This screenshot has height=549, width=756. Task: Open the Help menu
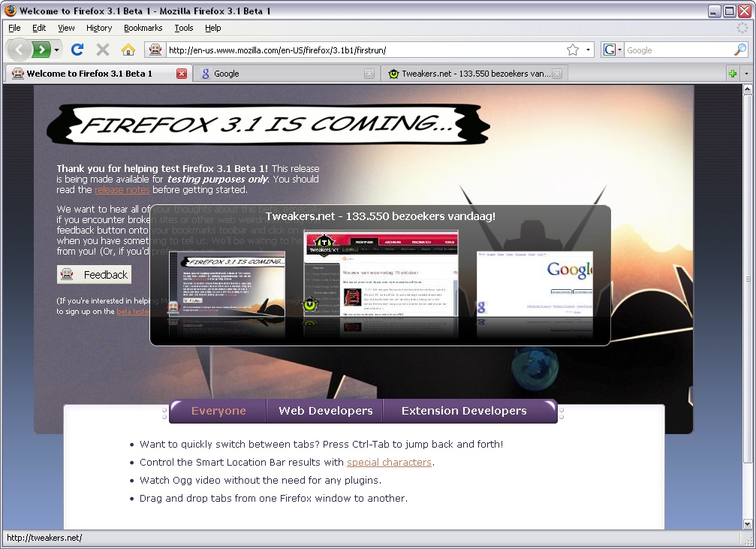point(212,28)
